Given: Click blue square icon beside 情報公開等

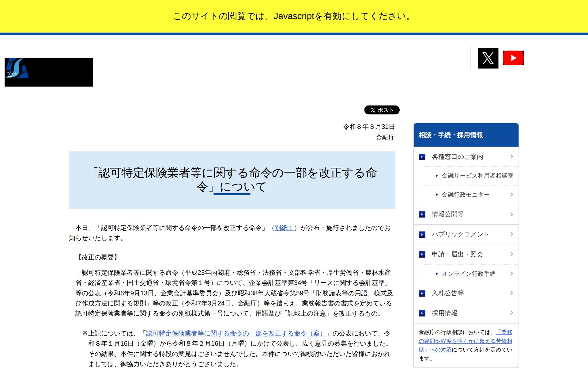Looking at the screenshot, I should tap(422, 214).
